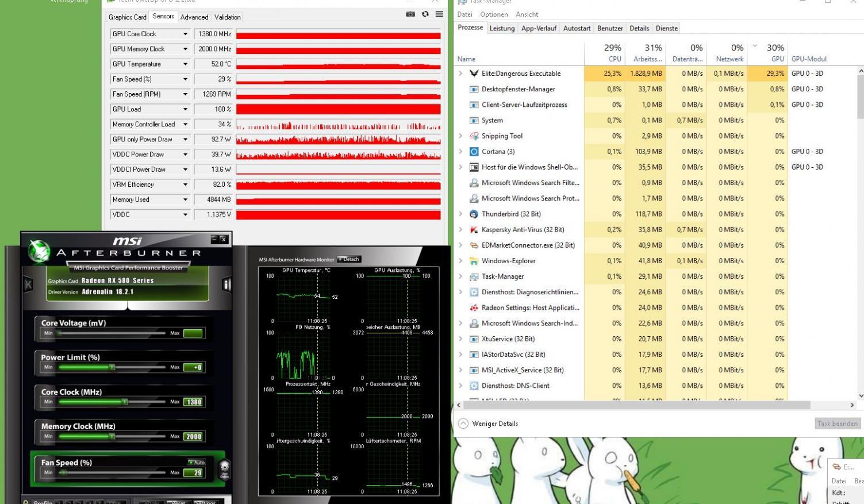Click the GPU-Z refresh icon

click(x=425, y=14)
